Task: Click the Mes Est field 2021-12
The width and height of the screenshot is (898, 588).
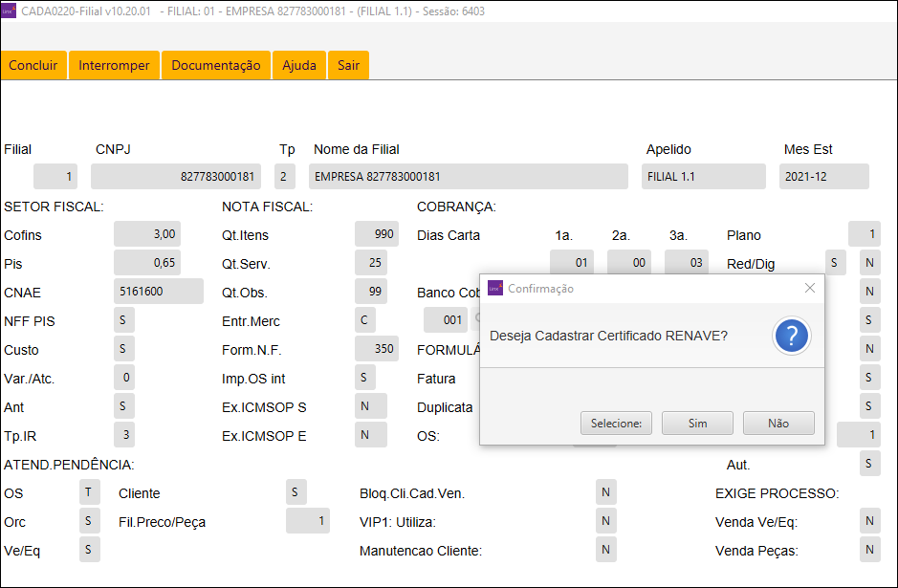Action: [x=823, y=176]
